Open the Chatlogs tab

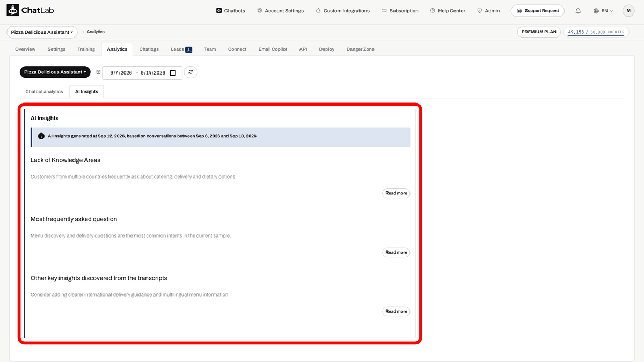tap(149, 49)
